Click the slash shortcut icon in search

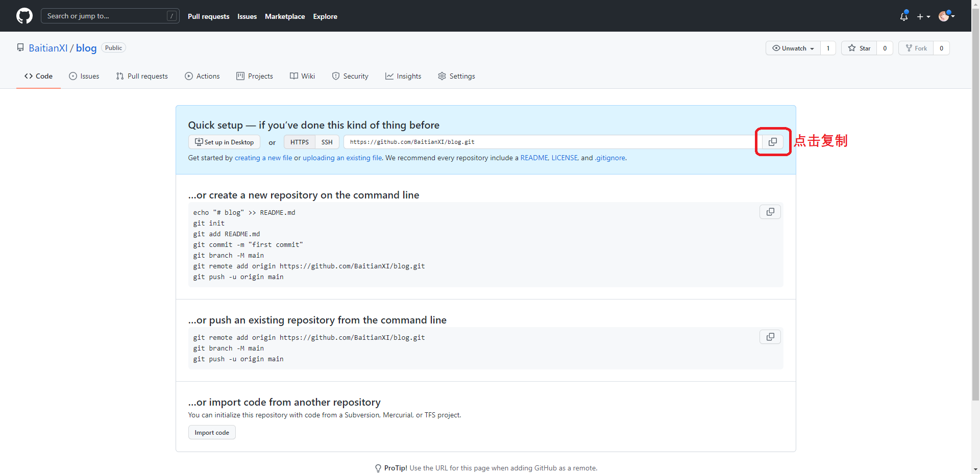pos(172,16)
